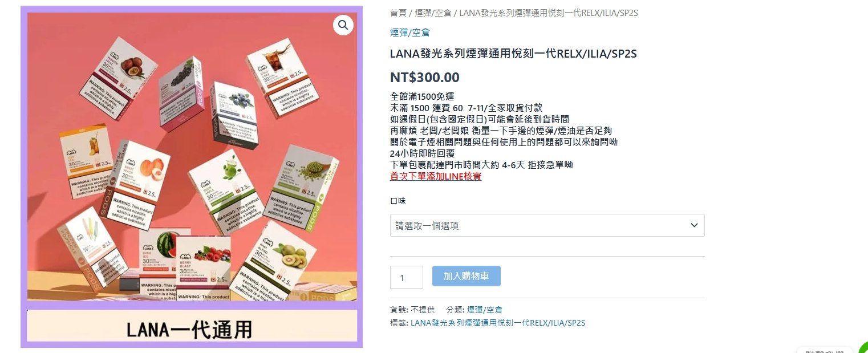The height and width of the screenshot is (353, 868).
Task: Open the blue 煙彈/空倉 category link above title
Action: [x=409, y=33]
